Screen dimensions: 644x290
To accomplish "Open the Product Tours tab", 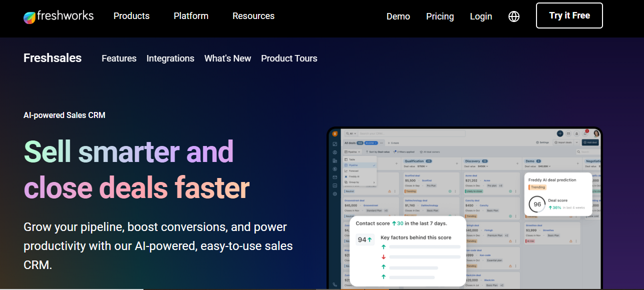I will pos(289,58).
